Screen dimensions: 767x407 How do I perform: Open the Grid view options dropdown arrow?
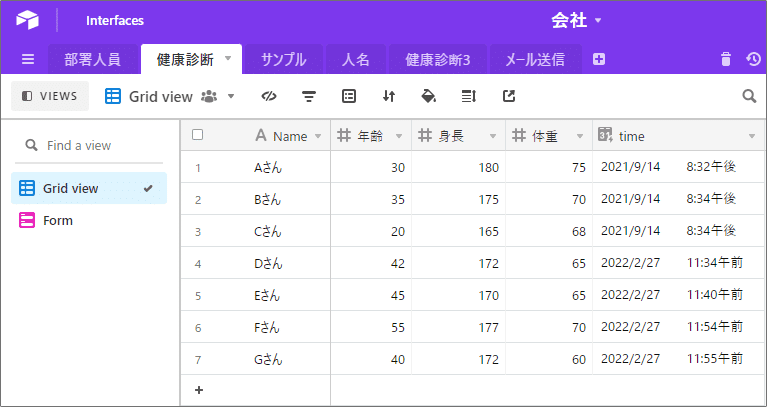click(x=231, y=96)
